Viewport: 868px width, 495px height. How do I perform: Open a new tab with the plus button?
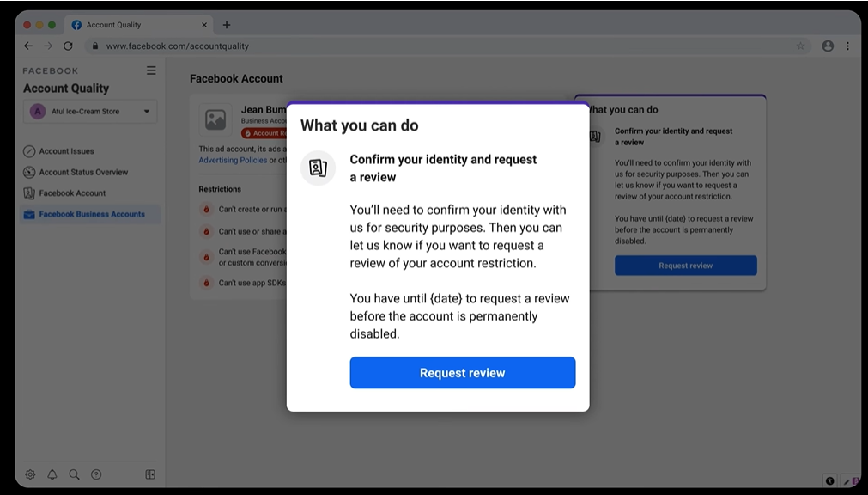[227, 25]
